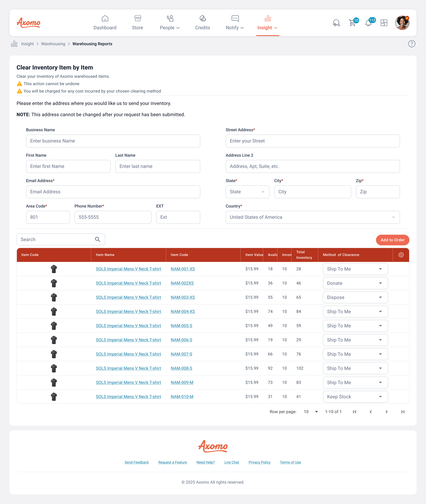Click the help question mark icon
This screenshot has height=504, width=426.
coord(412,44)
